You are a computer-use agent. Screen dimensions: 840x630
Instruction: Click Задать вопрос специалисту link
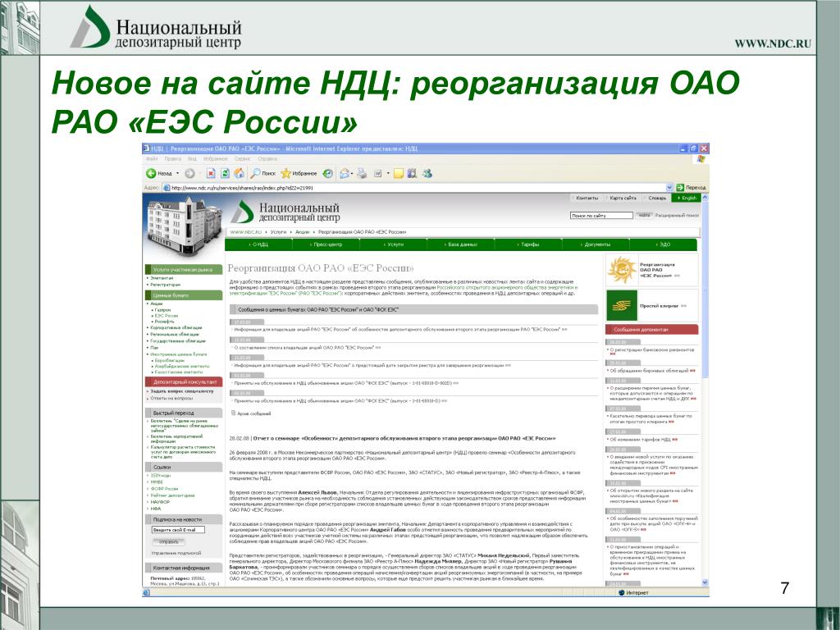[181, 391]
